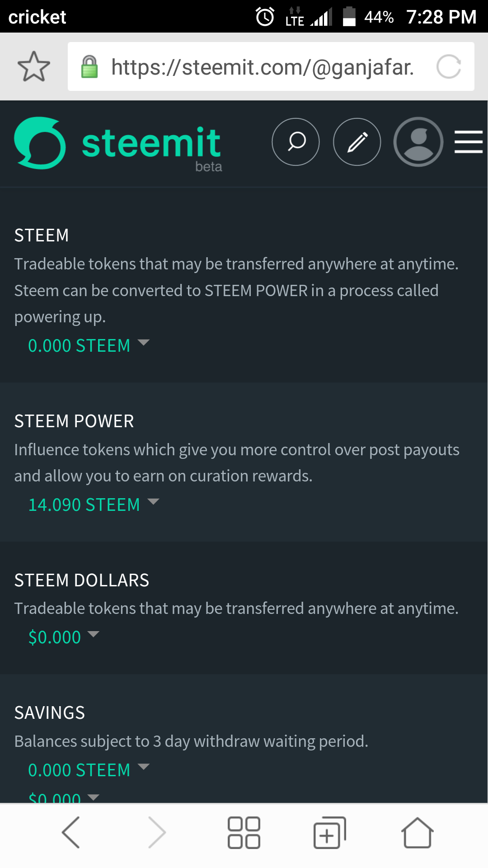Open the browser tabs grid icon
The height and width of the screenshot is (868, 488).
tap(244, 832)
